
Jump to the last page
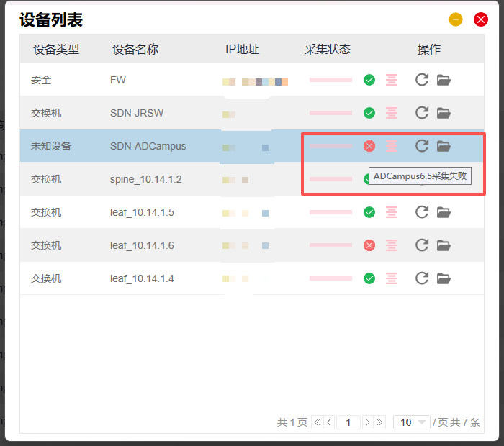coord(379,422)
